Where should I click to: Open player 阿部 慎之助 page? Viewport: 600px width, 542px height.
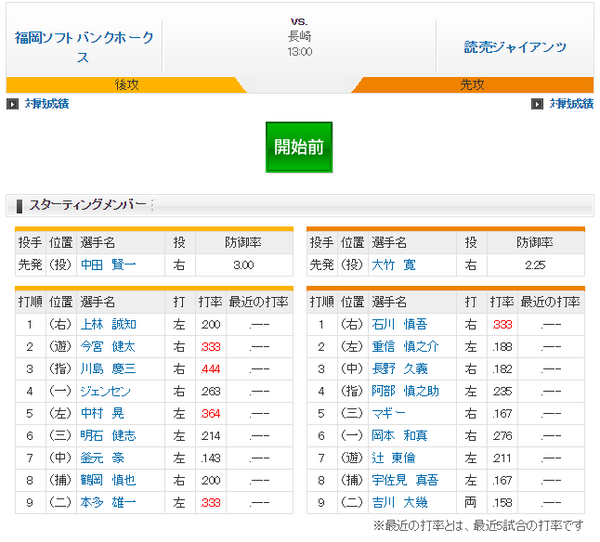tap(405, 391)
